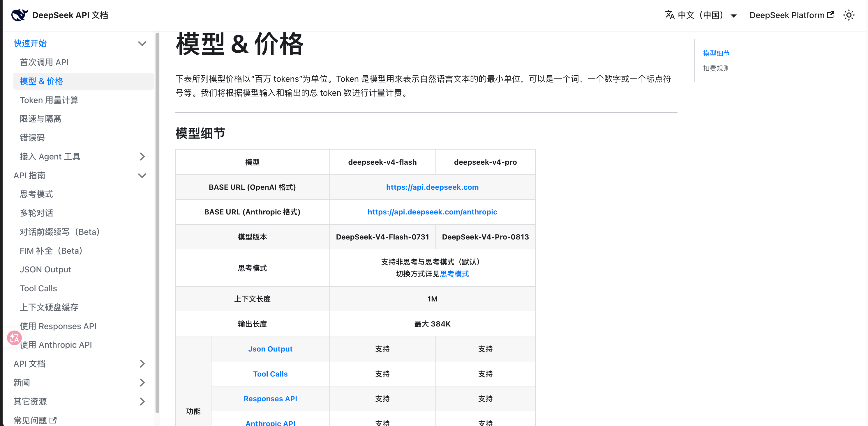This screenshot has width=868, height=426.
Task: Click deepseek-v4-pro column header
Action: pyautogui.click(x=485, y=162)
